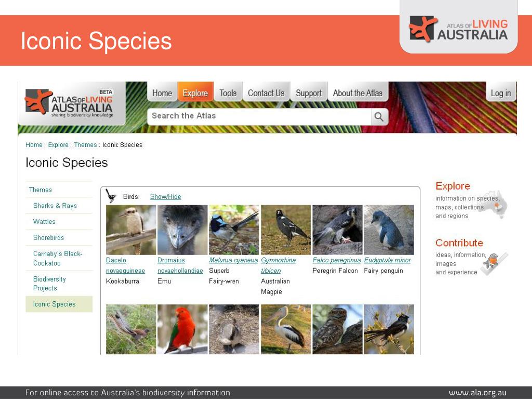Viewport: 532px width, 399px height.
Task: Click the www.ala.org.au footer text
Action: [x=478, y=393]
